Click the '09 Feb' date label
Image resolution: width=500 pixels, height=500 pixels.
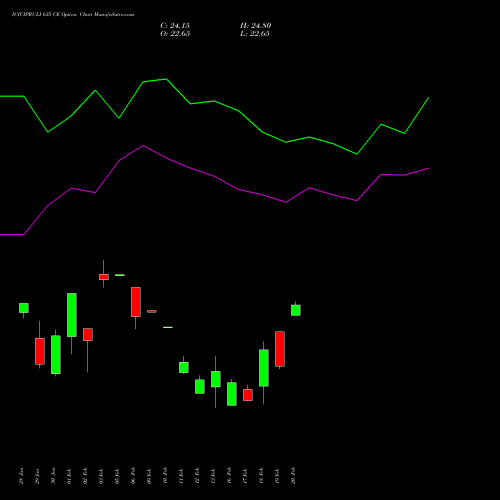tap(150, 476)
